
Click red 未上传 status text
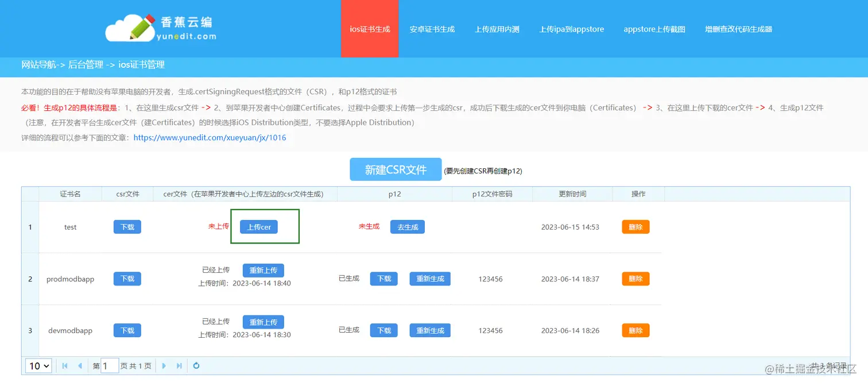(219, 226)
